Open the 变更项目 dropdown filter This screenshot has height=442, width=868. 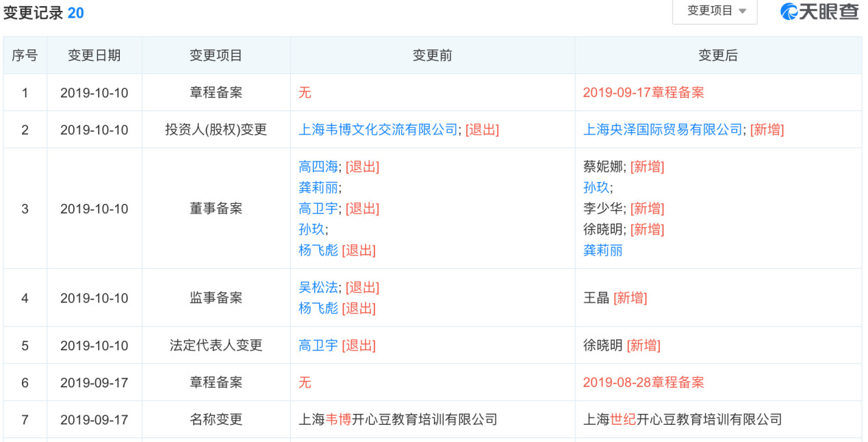point(715,11)
